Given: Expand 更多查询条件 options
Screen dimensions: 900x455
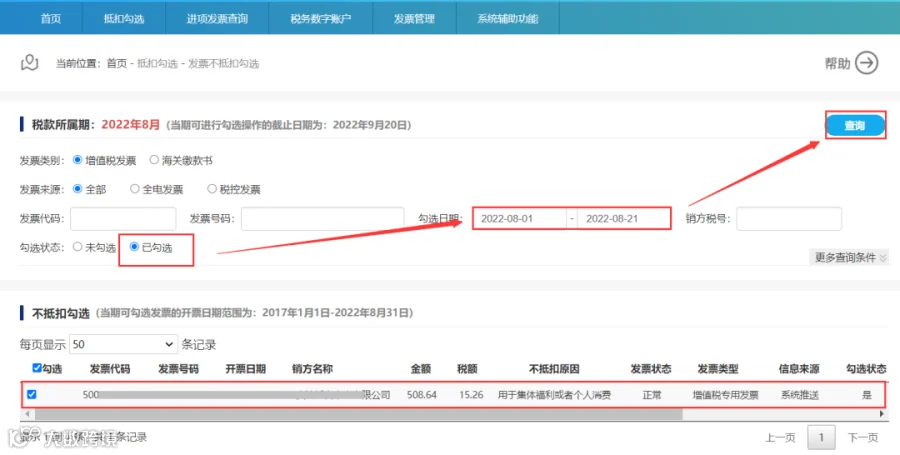Looking at the screenshot, I should [x=851, y=258].
